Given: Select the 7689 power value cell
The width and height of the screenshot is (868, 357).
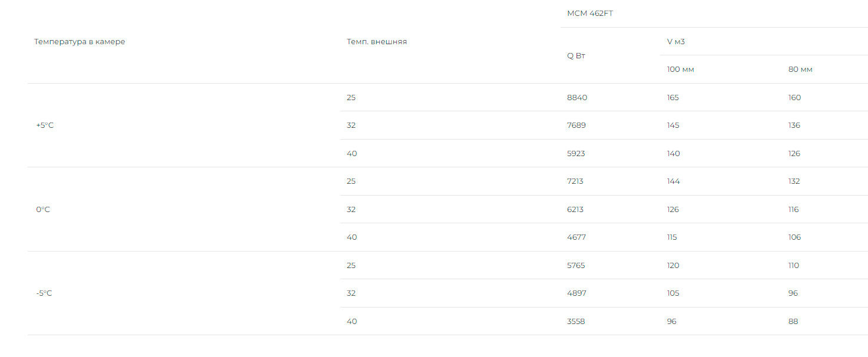Looking at the screenshot, I should point(577,125).
